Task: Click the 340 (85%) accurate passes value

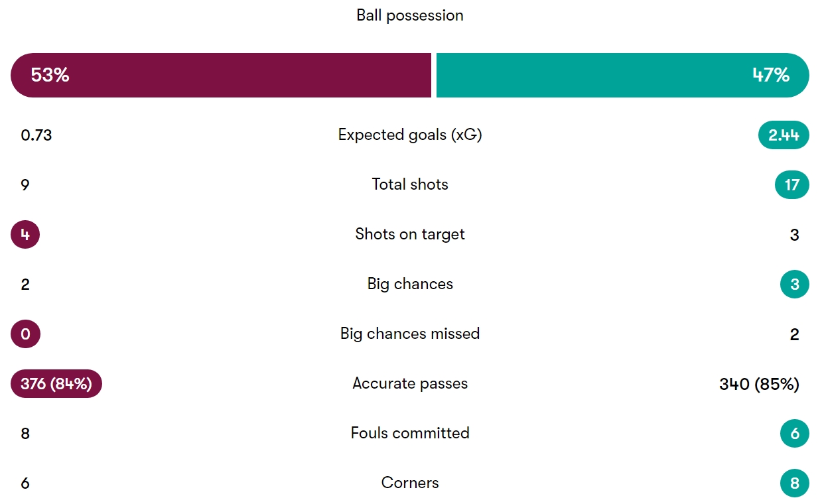Action: [759, 384]
